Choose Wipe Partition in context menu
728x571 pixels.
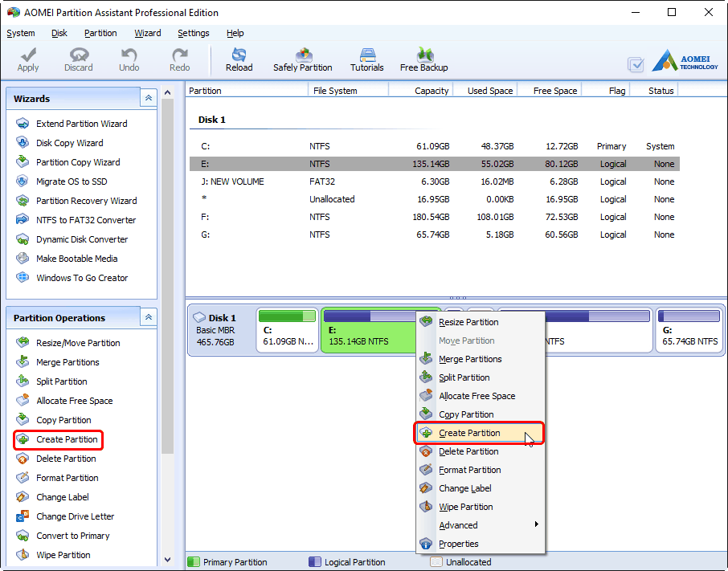click(480, 507)
